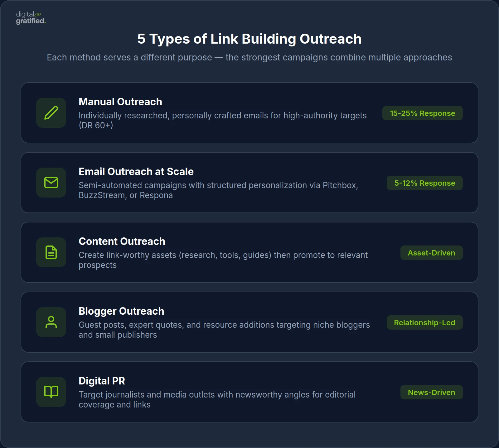Click the subtitle starting Each method serves
The image size is (499, 448).
[x=249, y=57]
